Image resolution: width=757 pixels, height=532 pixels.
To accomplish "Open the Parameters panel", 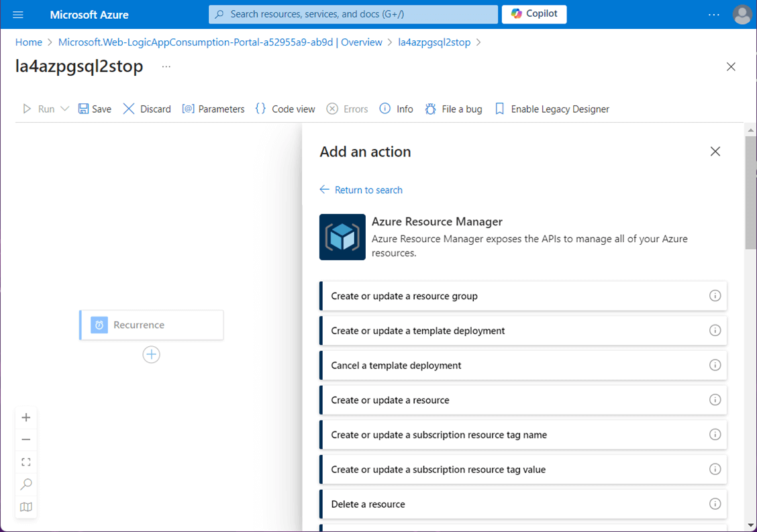I will pos(213,109).
